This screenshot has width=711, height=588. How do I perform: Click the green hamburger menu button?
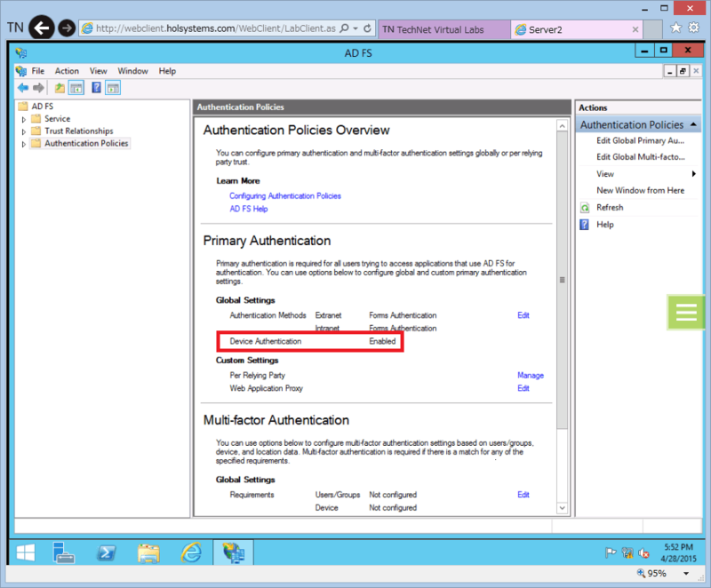(x=685, y=312)
